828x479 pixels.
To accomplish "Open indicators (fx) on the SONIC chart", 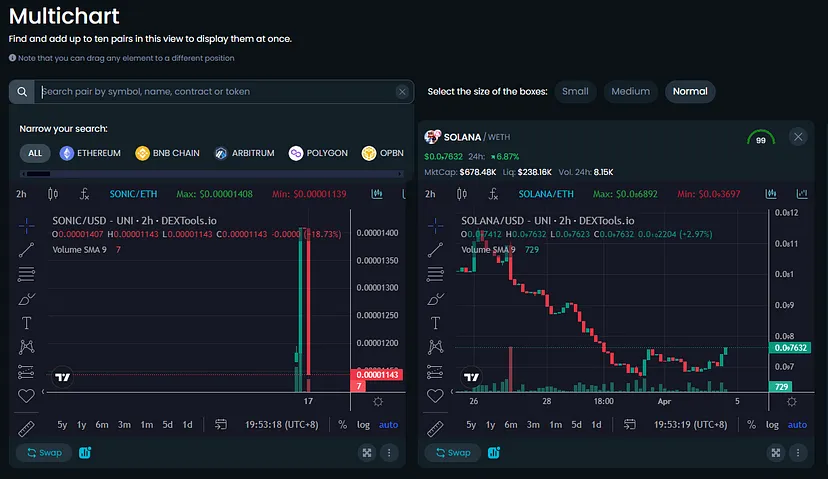I will (x=85, y=194).
